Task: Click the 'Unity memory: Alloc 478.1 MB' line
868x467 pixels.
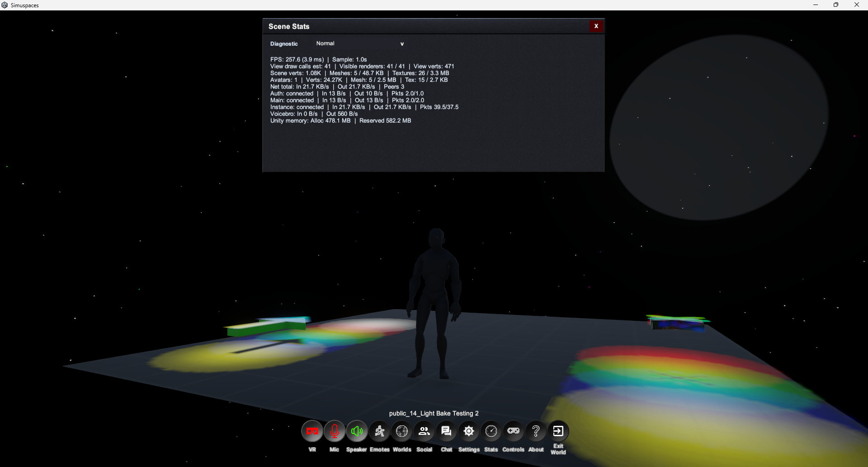Action: coord(341,121)
